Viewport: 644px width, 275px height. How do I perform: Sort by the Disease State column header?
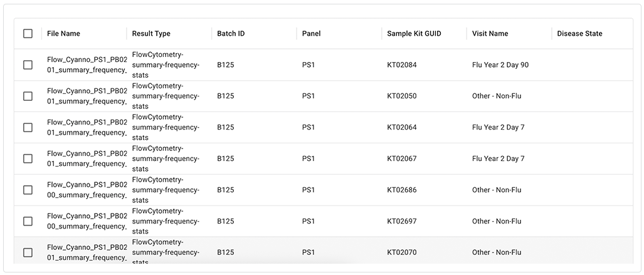pyautogui.click(x=579, y=34)
